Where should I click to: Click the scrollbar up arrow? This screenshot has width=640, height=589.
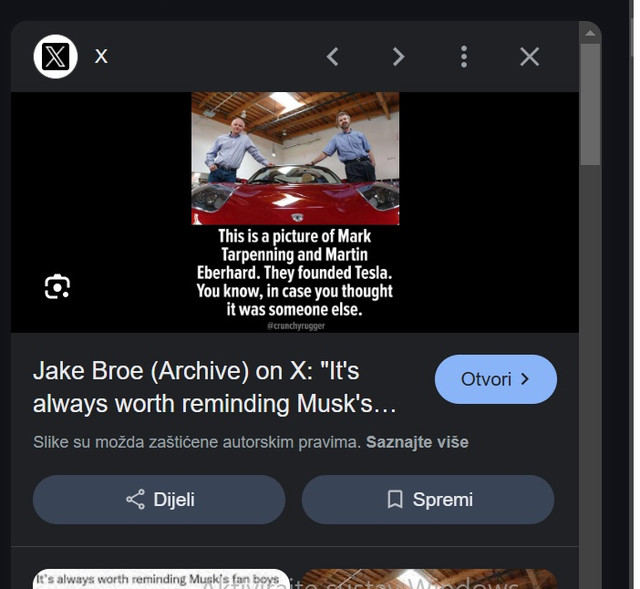click(x=590, y=33)
